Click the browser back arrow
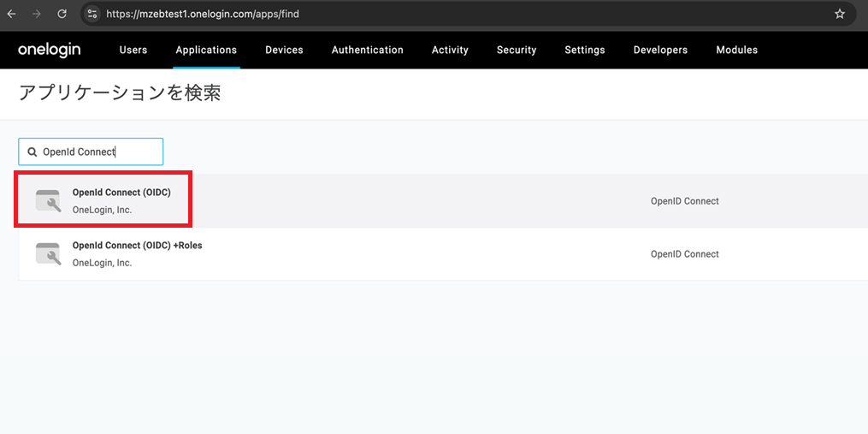The image size is (868, 434). 12,15
